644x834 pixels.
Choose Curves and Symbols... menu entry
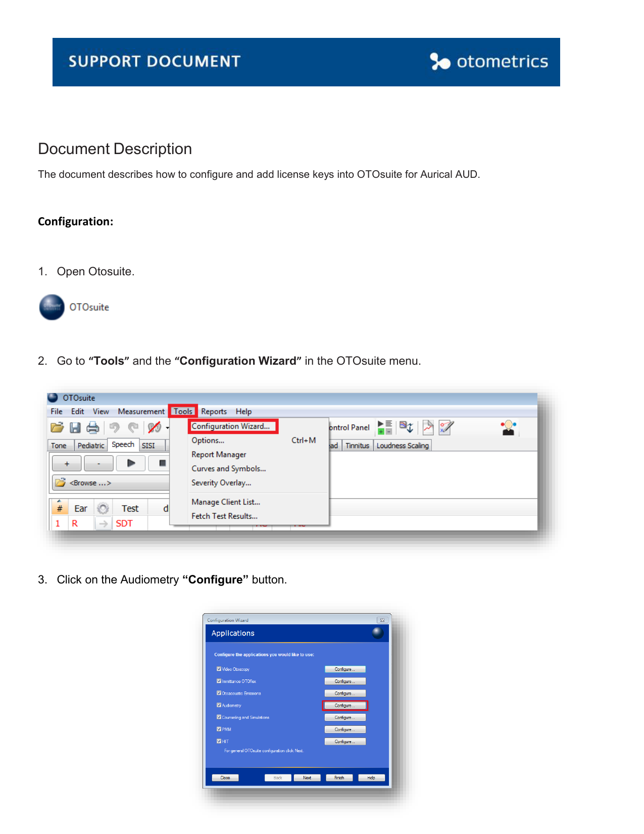[x=250, y=469]
